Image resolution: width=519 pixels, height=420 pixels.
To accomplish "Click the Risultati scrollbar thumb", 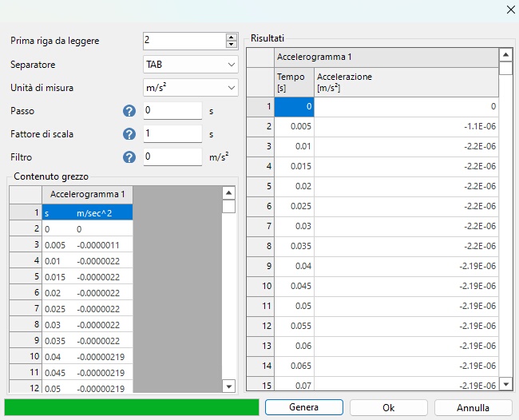I will coord(505,68).
